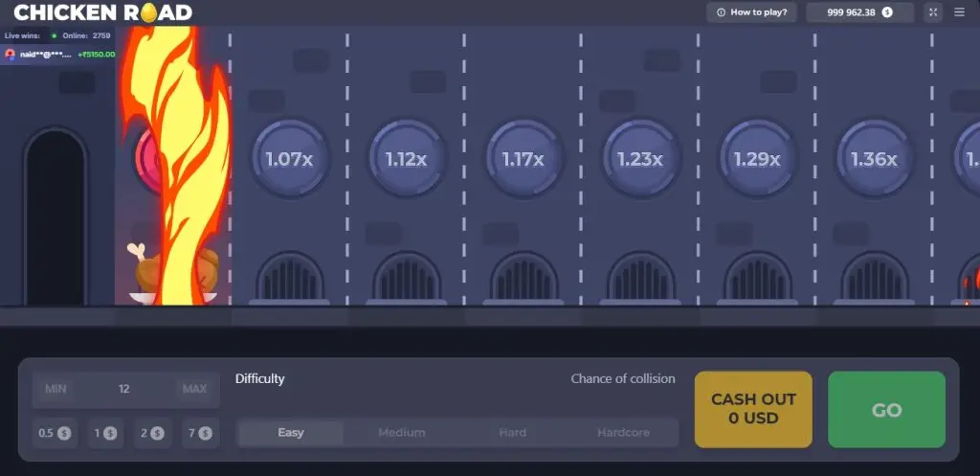Select the 1.29x multiplier manhole

coord(757,159)
